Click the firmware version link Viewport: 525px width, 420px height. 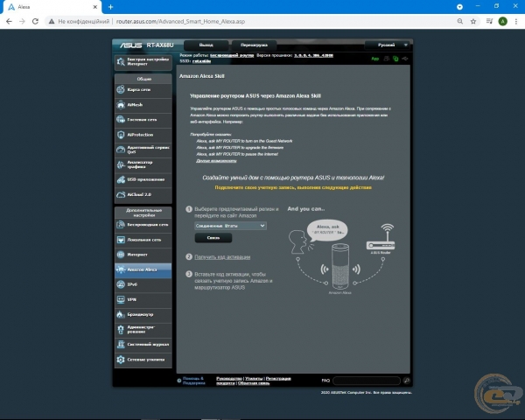coord(313,55)
